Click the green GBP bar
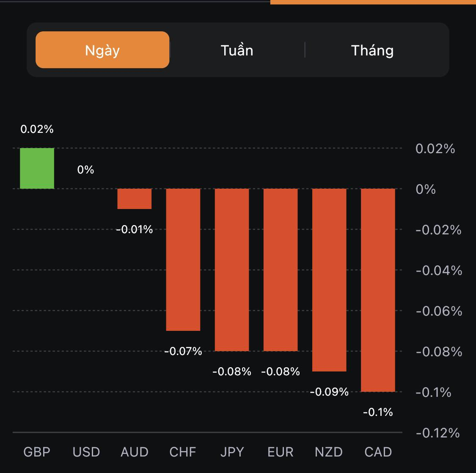Viewport: 476px width, 473px height. pos(37,168)
